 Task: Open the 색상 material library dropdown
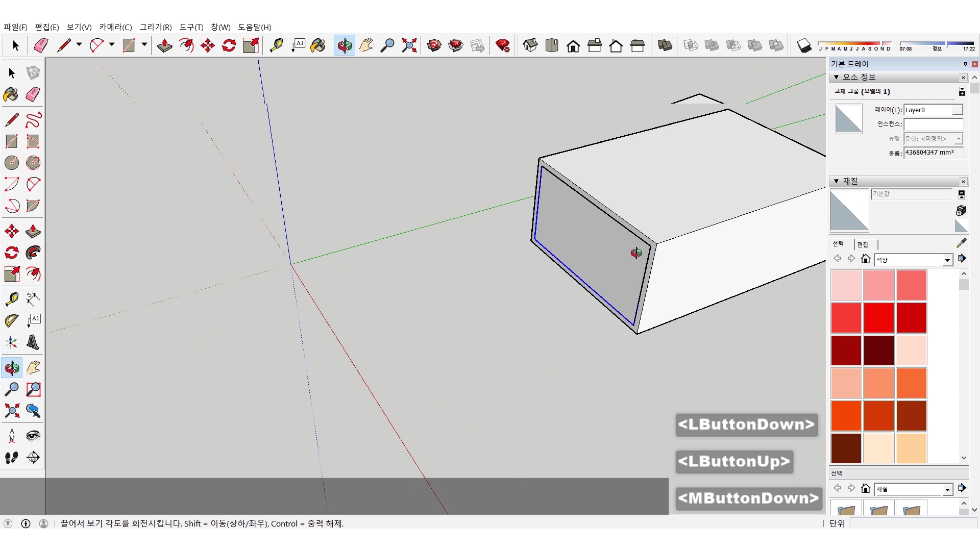click(947, 260)
